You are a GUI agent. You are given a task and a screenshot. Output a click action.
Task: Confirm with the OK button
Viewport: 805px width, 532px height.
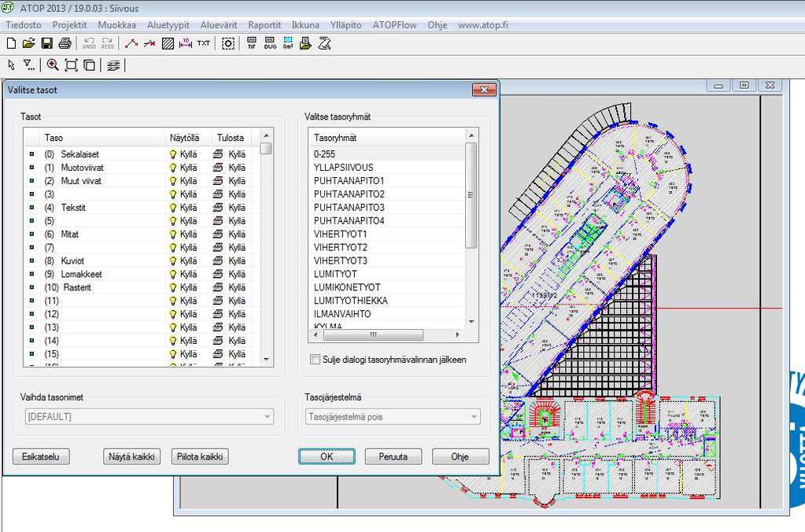coord(327,456)
